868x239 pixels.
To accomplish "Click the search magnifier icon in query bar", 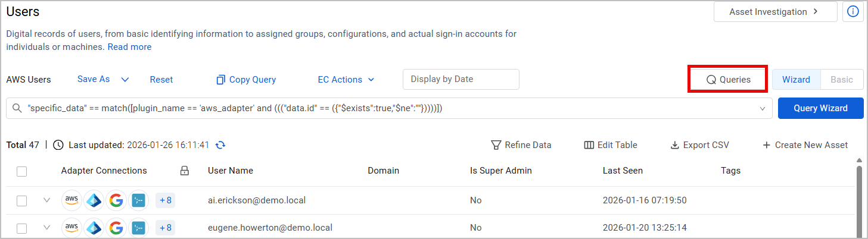I will 17,108.
